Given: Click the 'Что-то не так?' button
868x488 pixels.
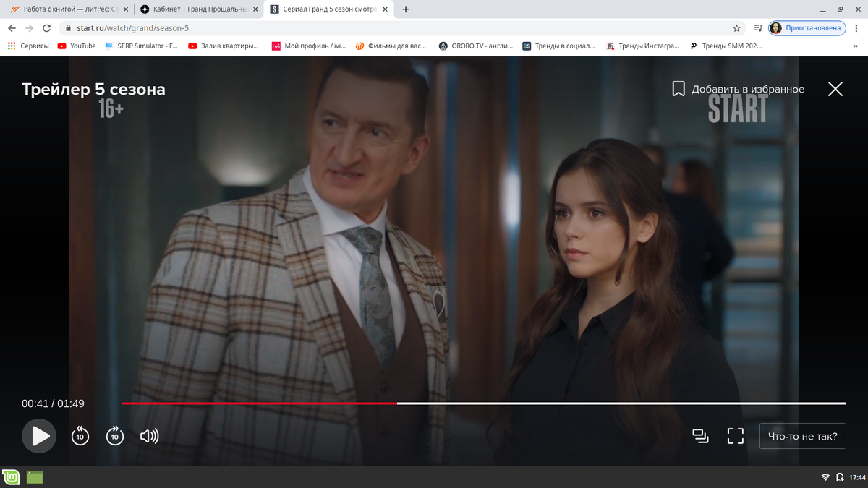Looking at the screenshot, I should [803, 436].
